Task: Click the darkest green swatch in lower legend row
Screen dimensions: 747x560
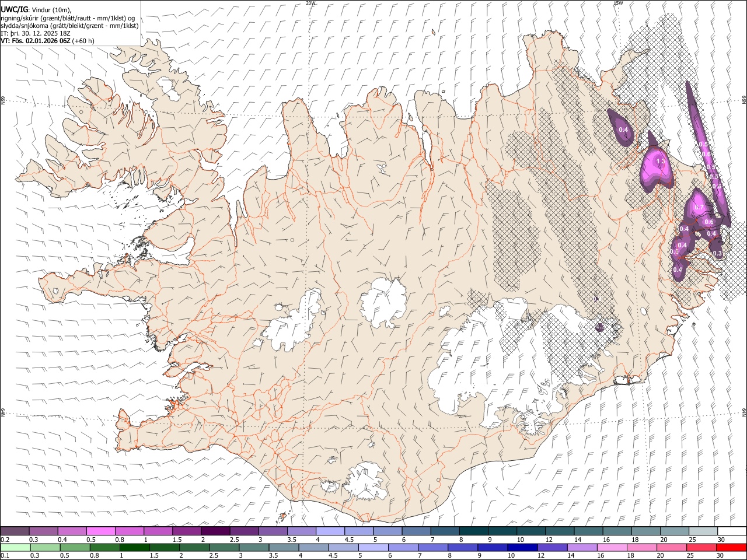Action: click(134, 547)
